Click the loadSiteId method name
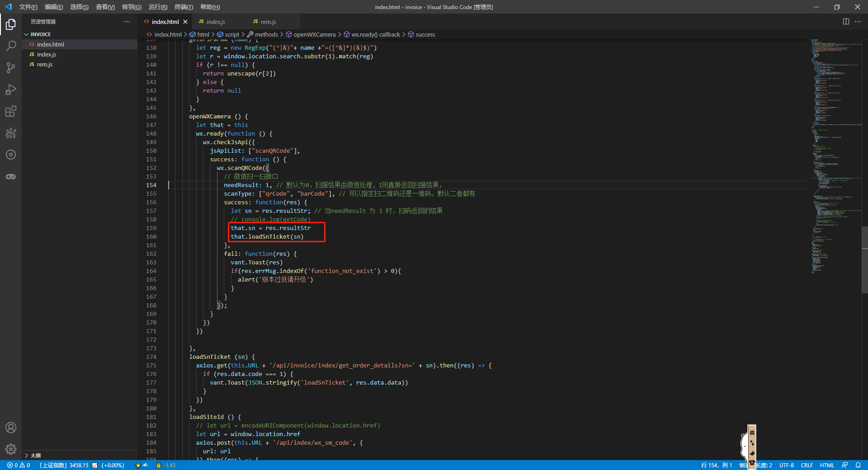Image resolution: width=868 pixels, height=470 pixels. pos(206,417)
